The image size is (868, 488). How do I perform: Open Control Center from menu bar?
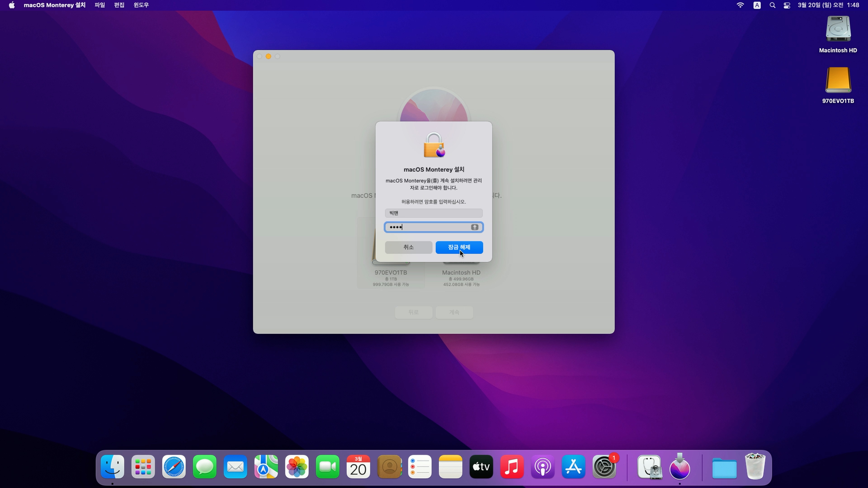pyautogui.click(x=787, y=5)
